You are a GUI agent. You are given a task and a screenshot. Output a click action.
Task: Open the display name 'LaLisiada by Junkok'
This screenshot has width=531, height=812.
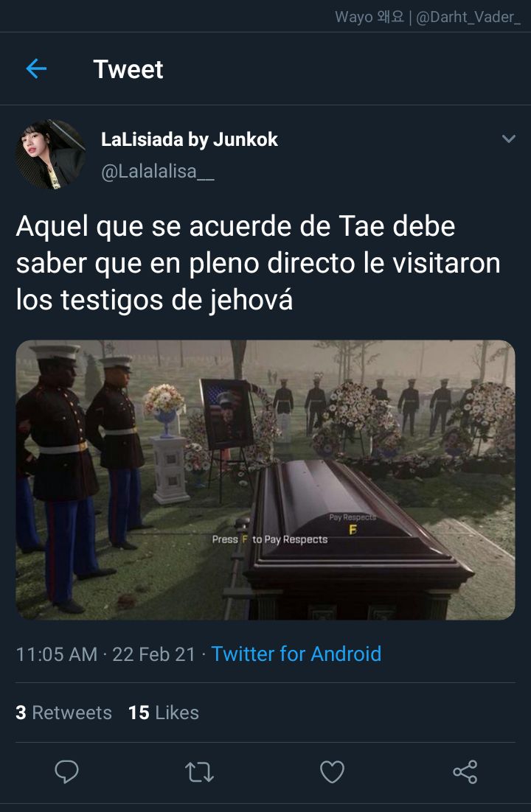point(190,139)
